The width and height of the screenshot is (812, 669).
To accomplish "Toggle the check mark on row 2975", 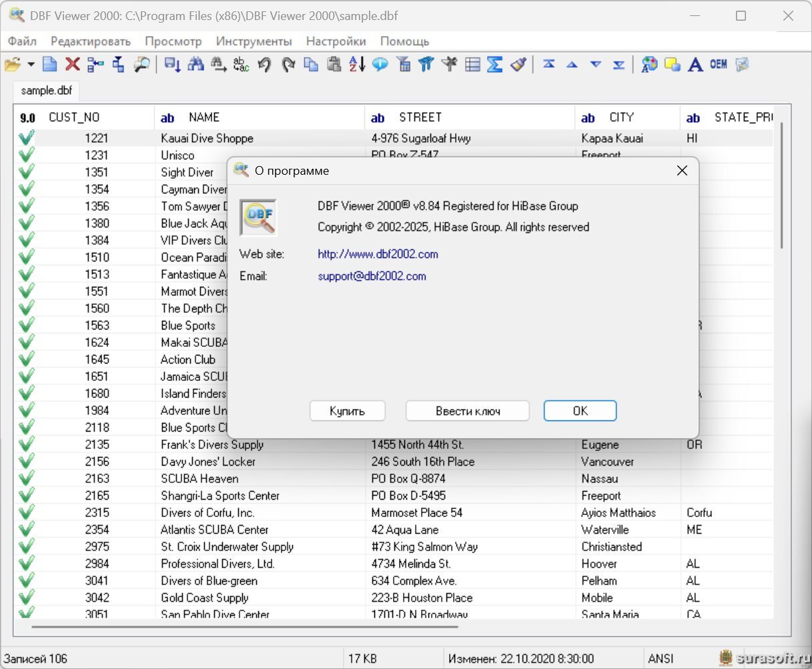I will (27, 546).
